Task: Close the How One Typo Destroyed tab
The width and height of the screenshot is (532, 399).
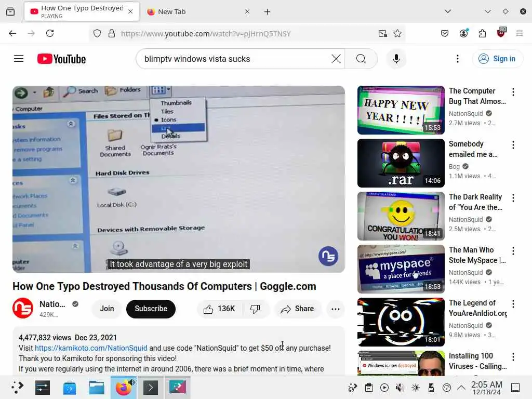Action: [130, 11]
